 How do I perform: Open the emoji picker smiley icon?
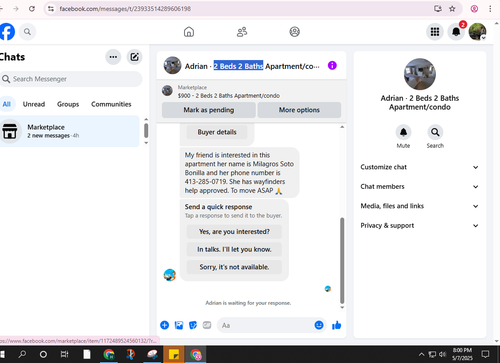click(x=319, y=325)
